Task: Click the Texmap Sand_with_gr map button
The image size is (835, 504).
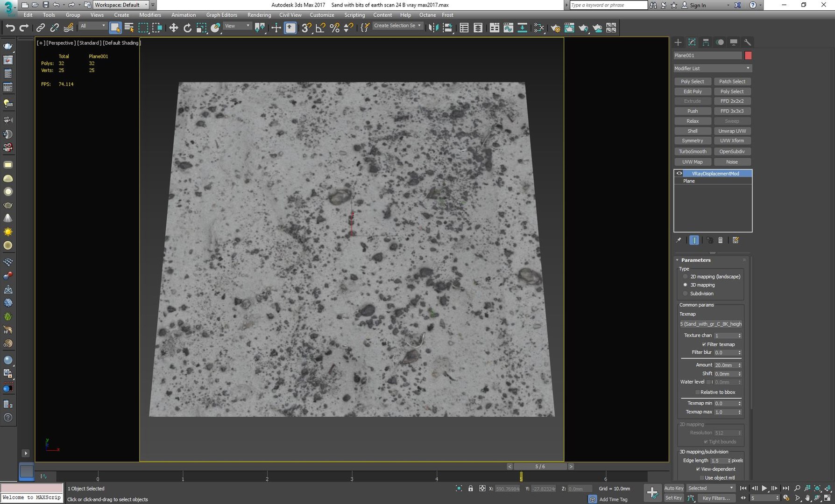Action: [x=711, y=324]
